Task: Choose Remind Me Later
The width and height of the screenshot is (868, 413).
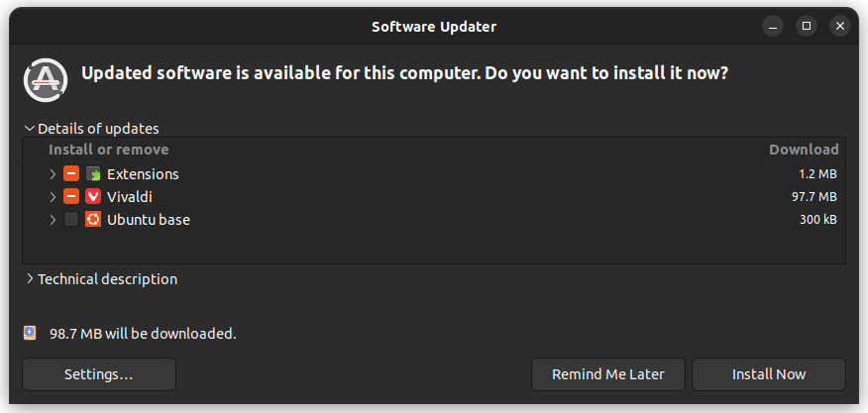Action: click(x=607, y=374)
